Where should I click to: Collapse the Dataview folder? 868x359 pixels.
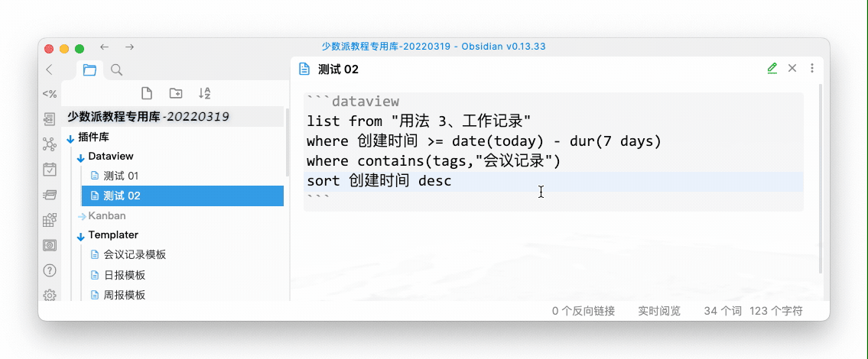pyautogui.click(x=80, y=157)
